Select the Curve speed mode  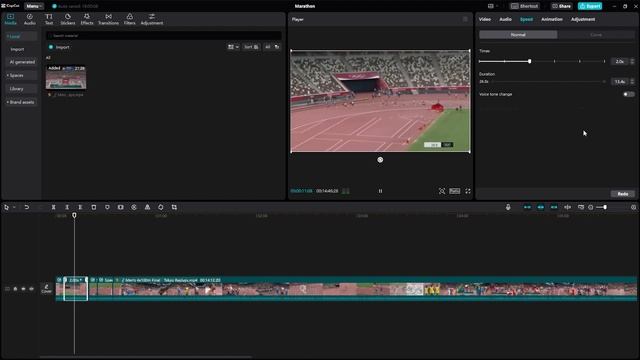(596, 35)
